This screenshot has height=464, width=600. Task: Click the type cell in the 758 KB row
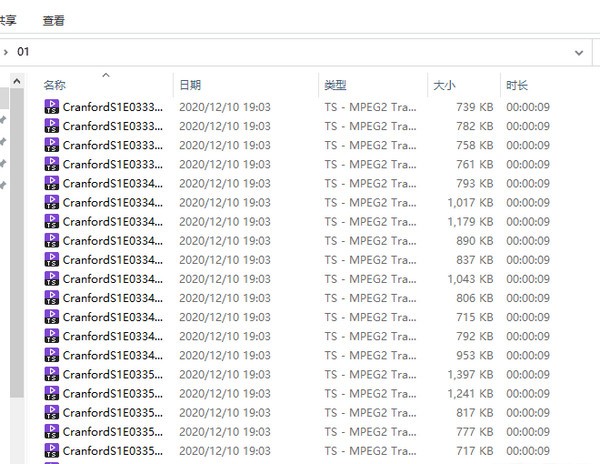pos(370,145)
